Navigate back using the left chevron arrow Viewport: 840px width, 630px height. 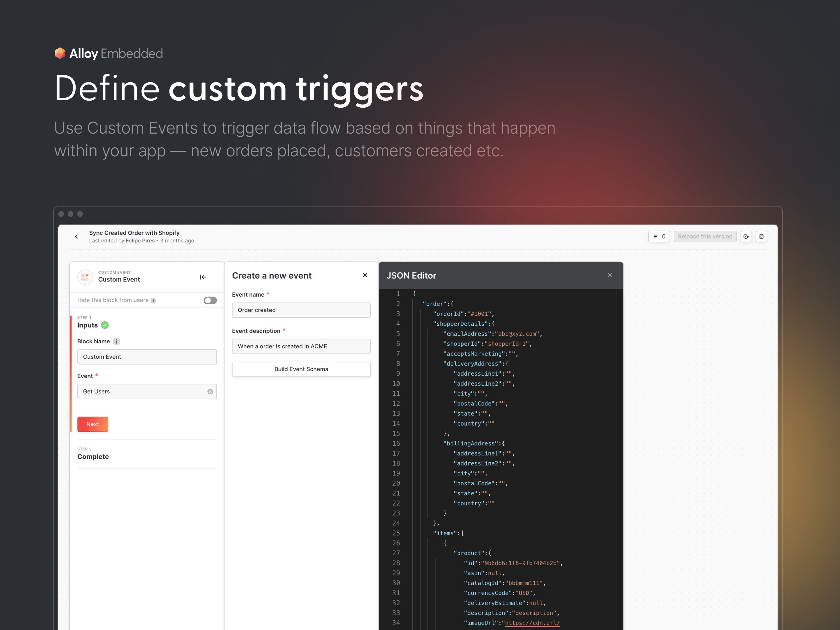[x=76, y=236]
